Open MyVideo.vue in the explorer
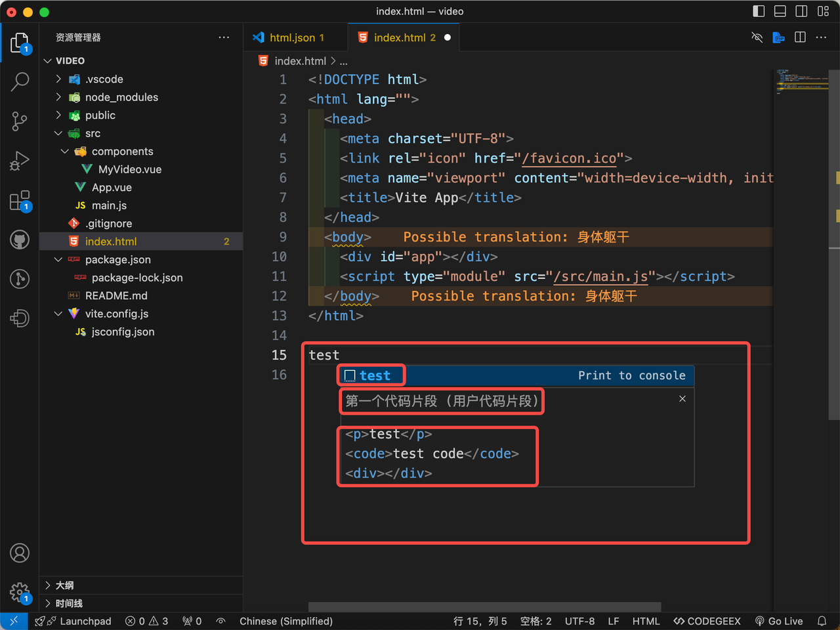 point(129,169)
